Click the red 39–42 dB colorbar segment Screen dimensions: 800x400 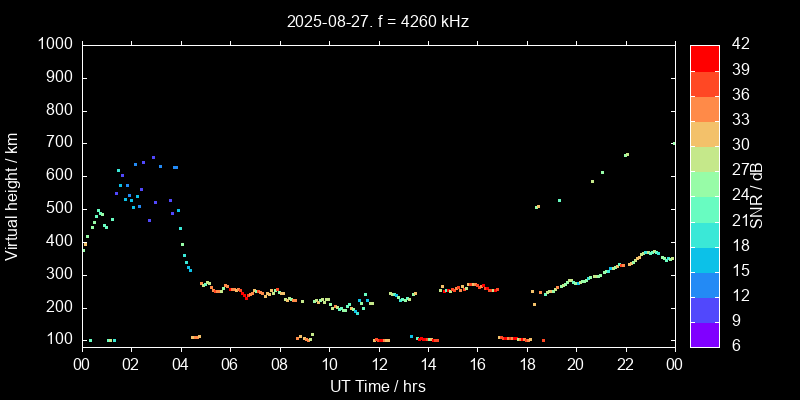704,58
